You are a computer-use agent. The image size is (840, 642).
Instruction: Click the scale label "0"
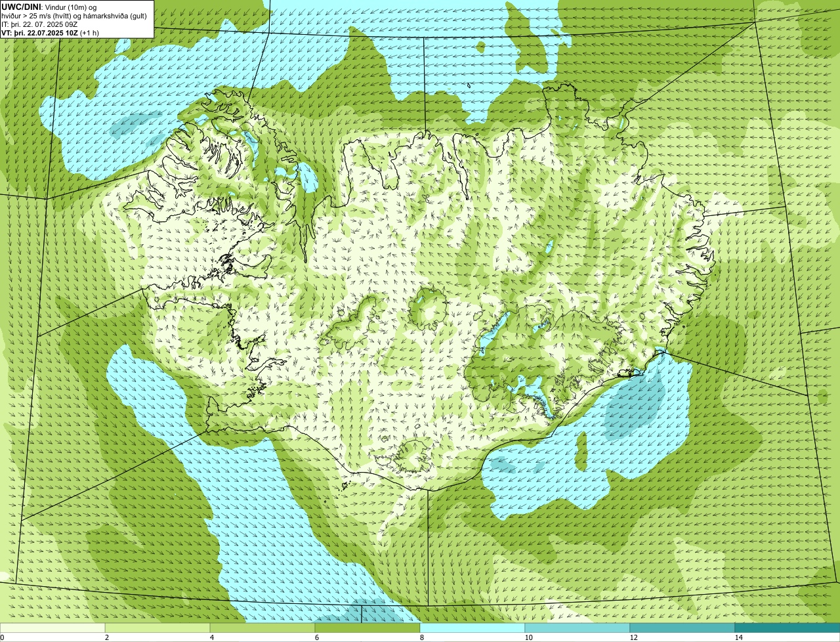click(x=2, y=637)
